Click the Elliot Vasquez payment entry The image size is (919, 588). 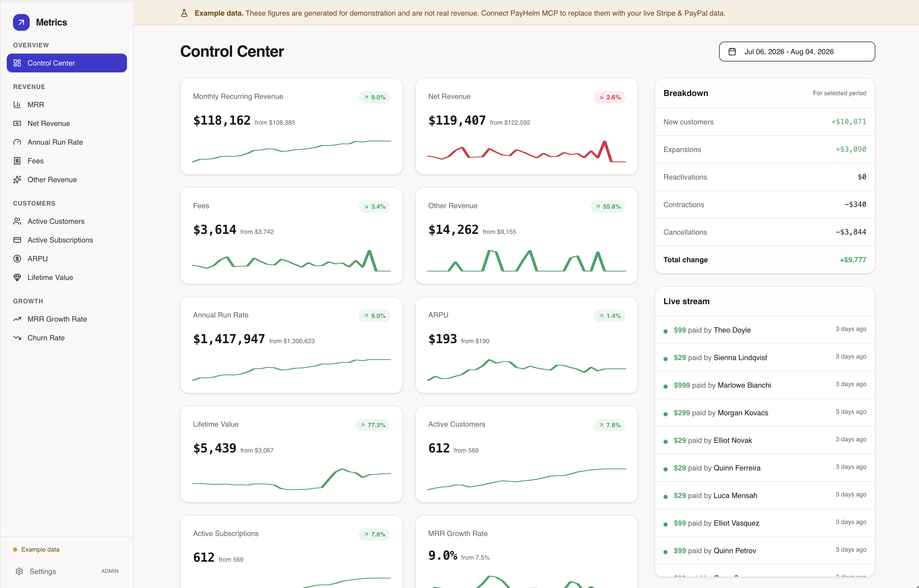(765, 523)
